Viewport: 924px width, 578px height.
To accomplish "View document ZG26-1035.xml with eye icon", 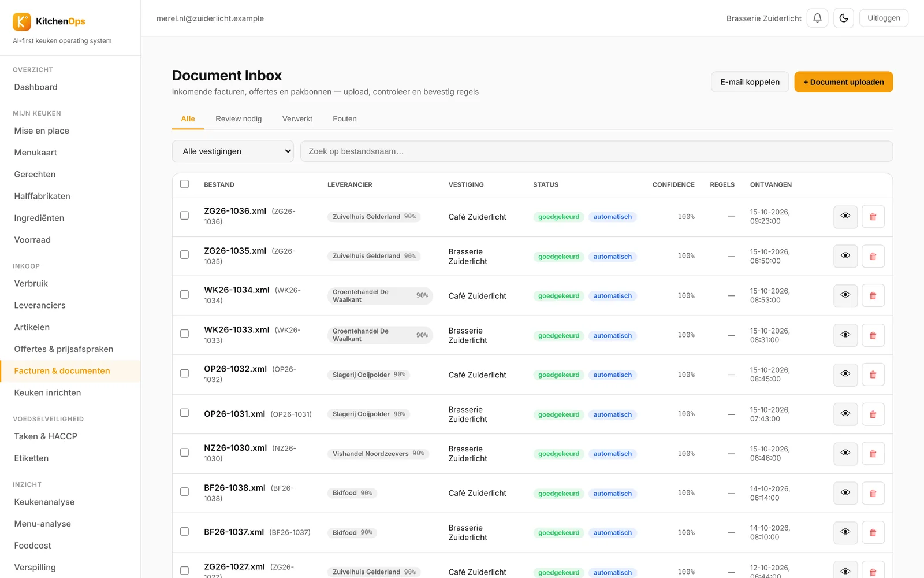I will (845, 256).
